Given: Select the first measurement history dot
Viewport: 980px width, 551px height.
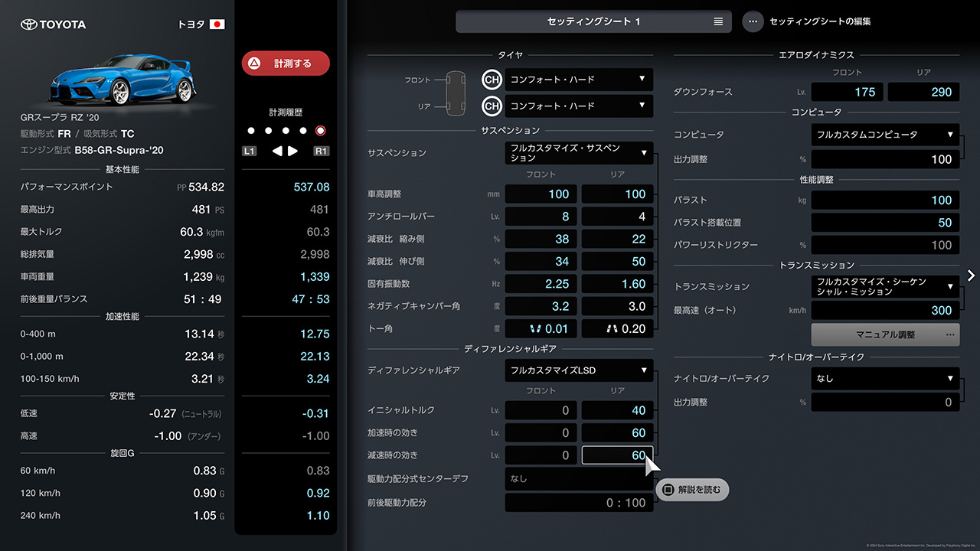Looking at the screenshot, I should pos(250,131).
